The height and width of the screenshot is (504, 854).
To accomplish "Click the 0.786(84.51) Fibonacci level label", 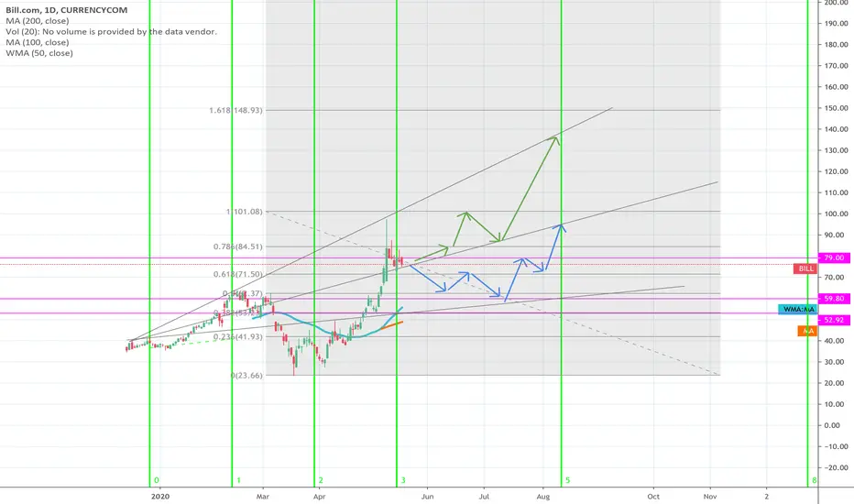I will [x=237, y=247].
